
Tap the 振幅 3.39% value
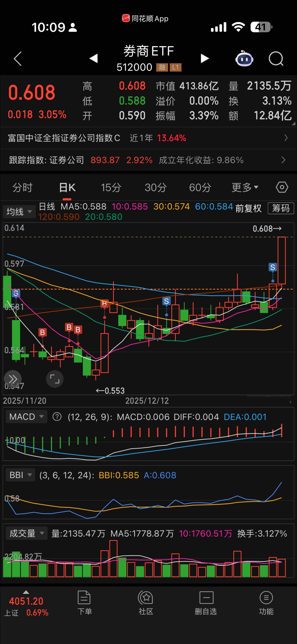[204, 116]
